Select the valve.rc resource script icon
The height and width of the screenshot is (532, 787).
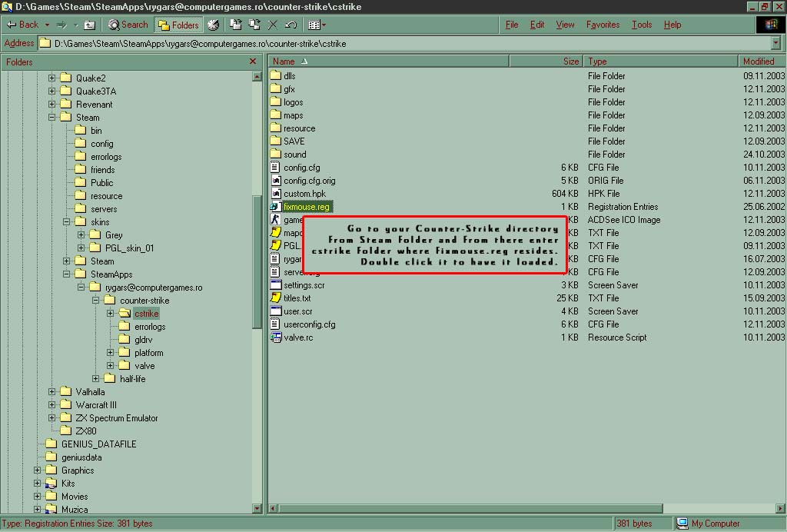coord(275,337)
